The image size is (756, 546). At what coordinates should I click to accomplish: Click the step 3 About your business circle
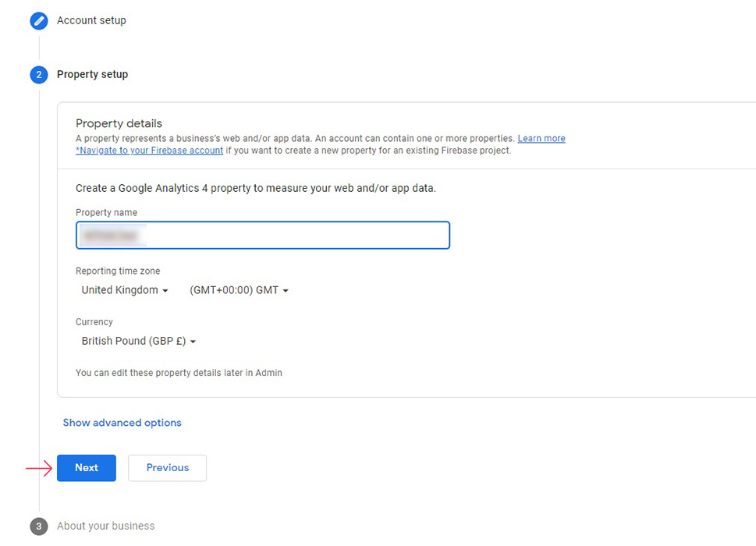[x=39, y=526]
